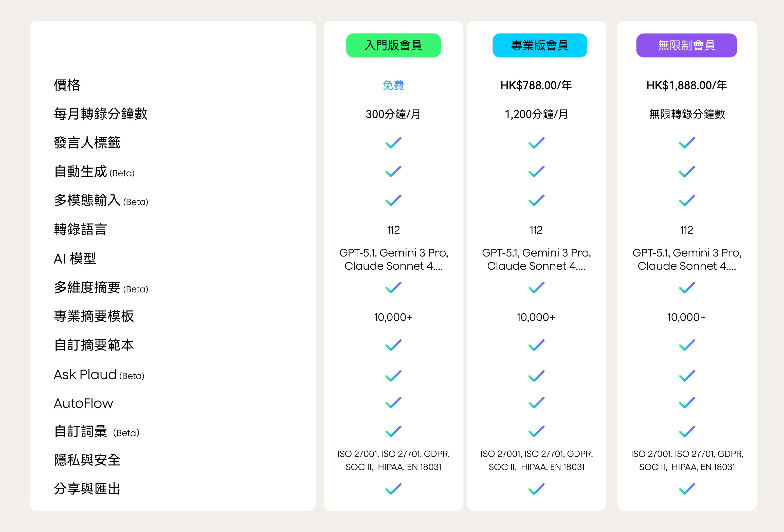Click AutoFlow checkmark in 入門版 column
Image resolution: width=784 pixels, height=532 pixels.
[393, 402]
